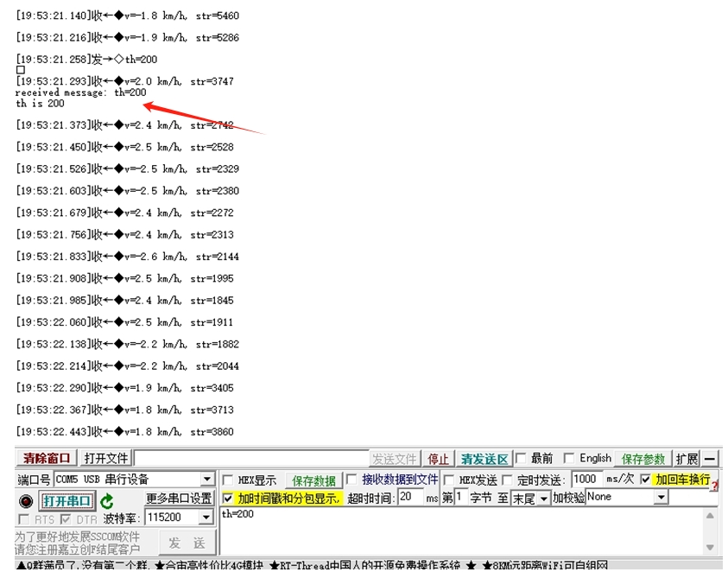Click the red question mark help icon
728x572 pixels.
point(714,486)
